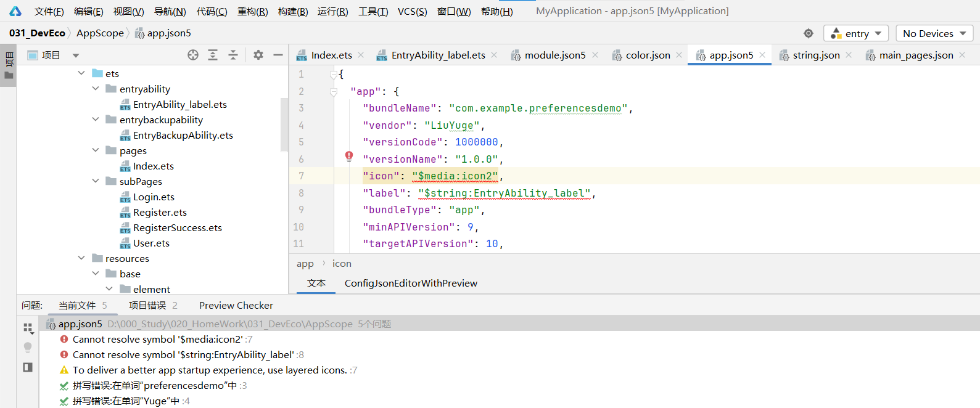This screenshot has height=408, width=980.
Task: Collapse all items in project tree
Action: click(233, 55)
